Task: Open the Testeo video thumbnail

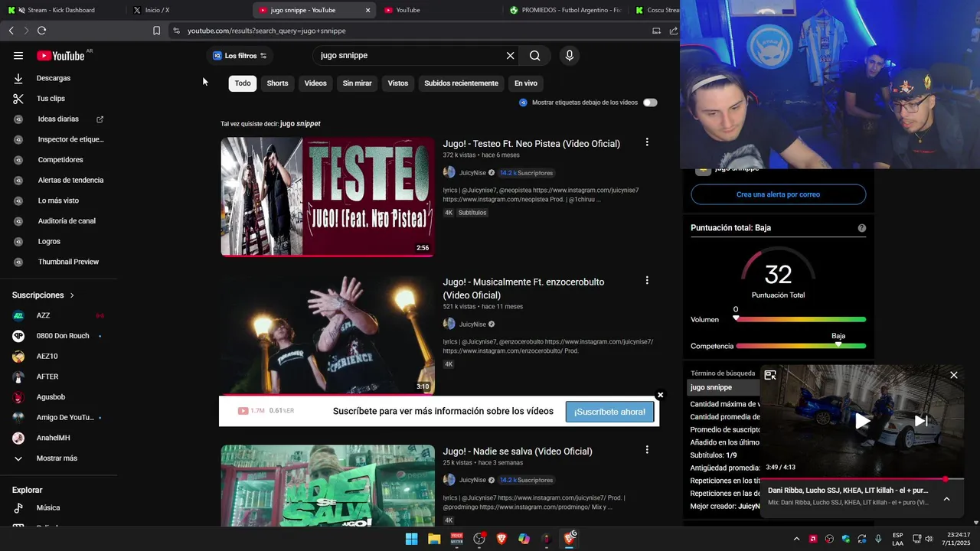Action: coord(328,197)
